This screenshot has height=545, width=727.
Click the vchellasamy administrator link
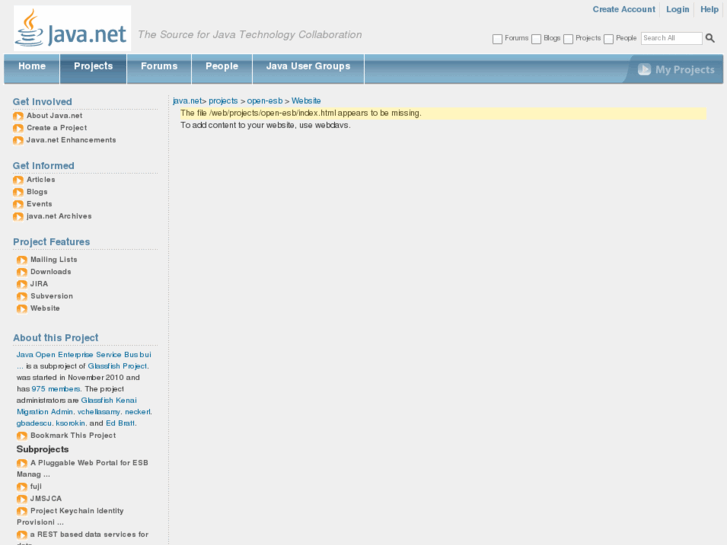tap(99, 411)
